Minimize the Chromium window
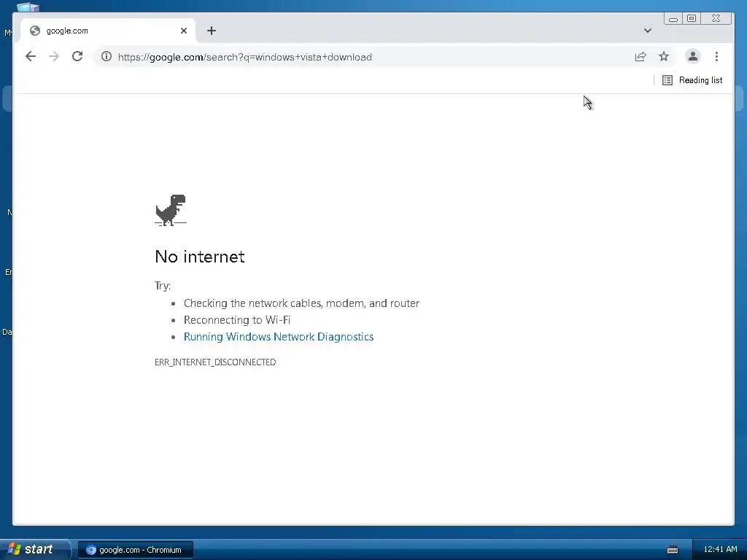 (673, 18)
